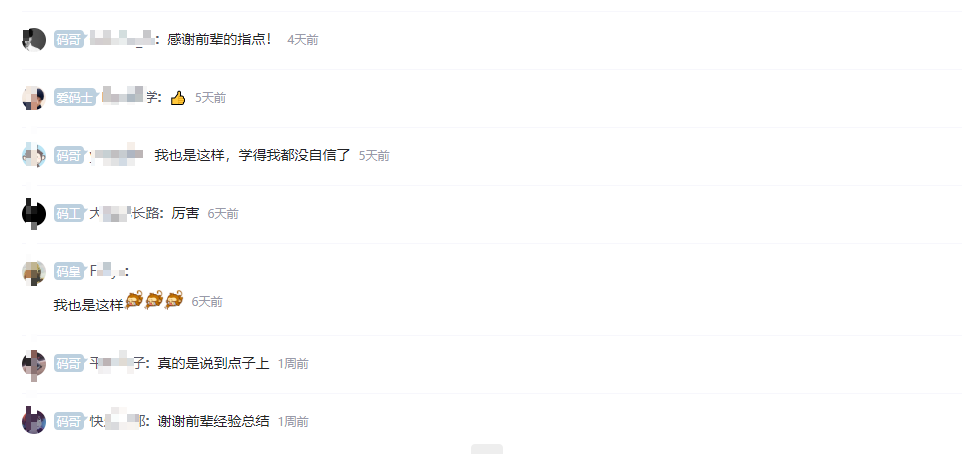Click avatar beside 谢谢前辈经验总结 comment
Viewport: 962px width, 454px height.
coord(34,421)
